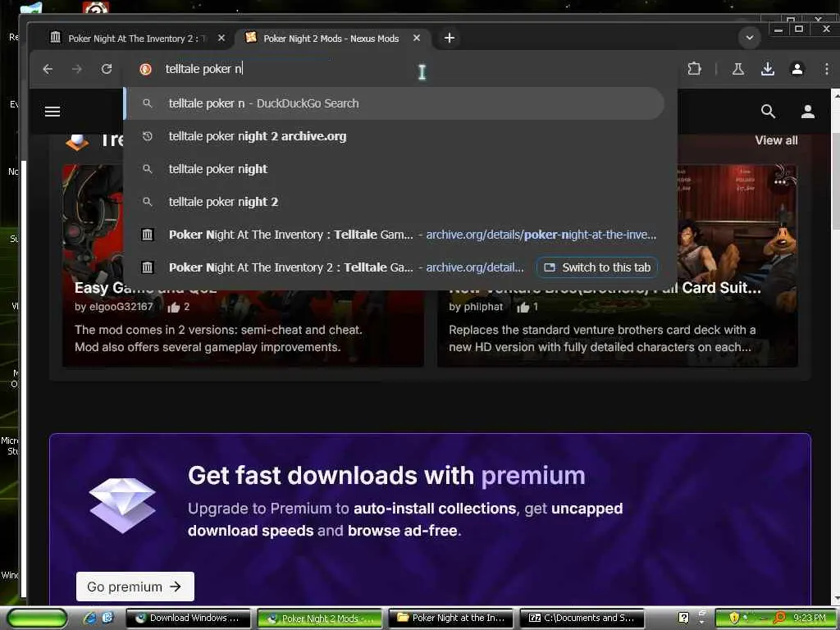The width and height of the screenshot is (840, 630).
Task: Switch to Poker Night At The Inventory 2 tab
Action: [137, 39]
